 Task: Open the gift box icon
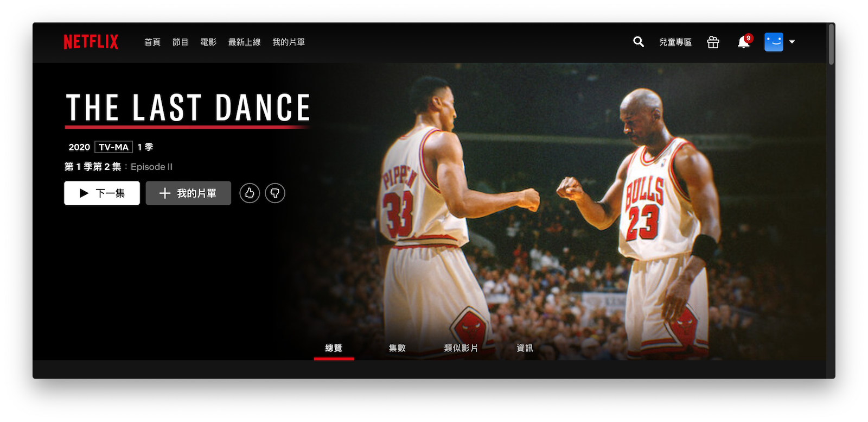coord(713,42)
